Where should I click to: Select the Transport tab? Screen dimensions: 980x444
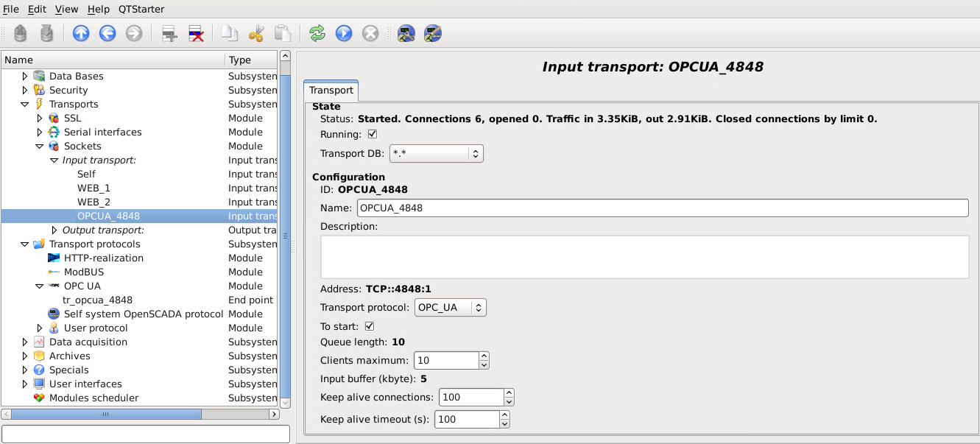(331, 91)
